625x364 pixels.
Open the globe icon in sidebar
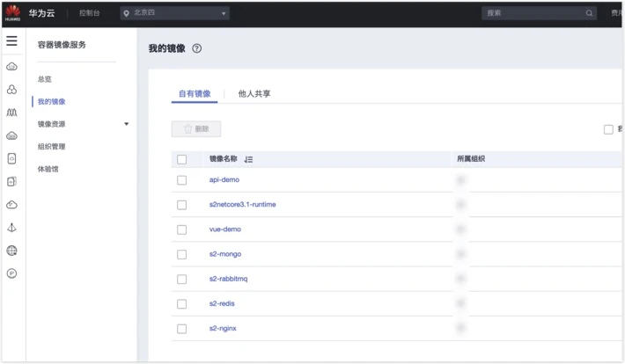click(12, 251)
